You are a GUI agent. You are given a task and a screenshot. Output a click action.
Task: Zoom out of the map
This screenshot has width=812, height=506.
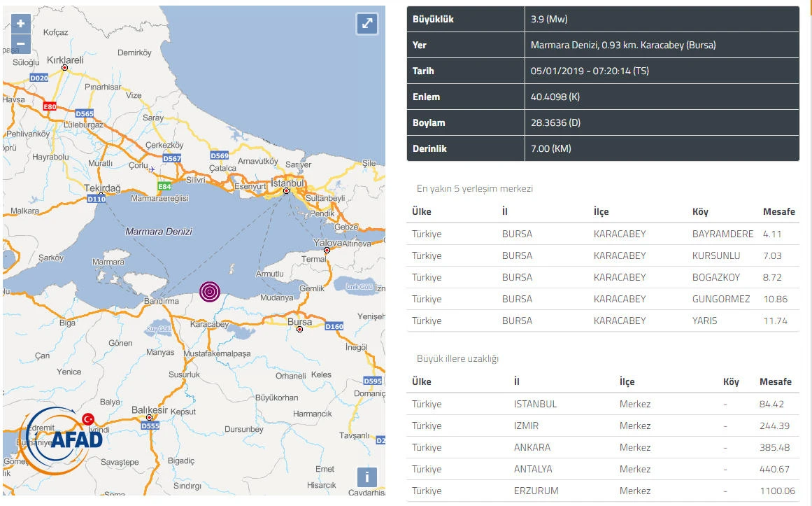(20, 43)
